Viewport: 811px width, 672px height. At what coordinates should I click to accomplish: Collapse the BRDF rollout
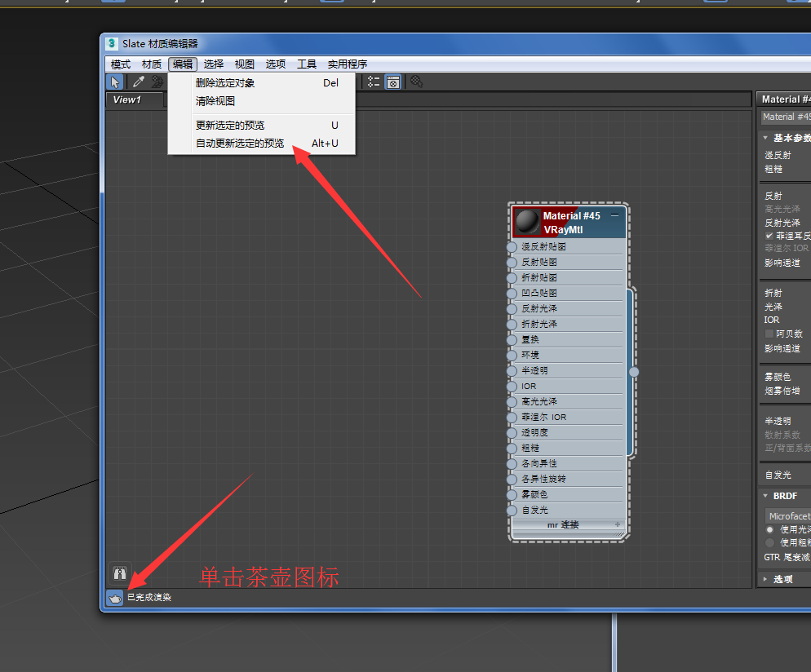765,496
